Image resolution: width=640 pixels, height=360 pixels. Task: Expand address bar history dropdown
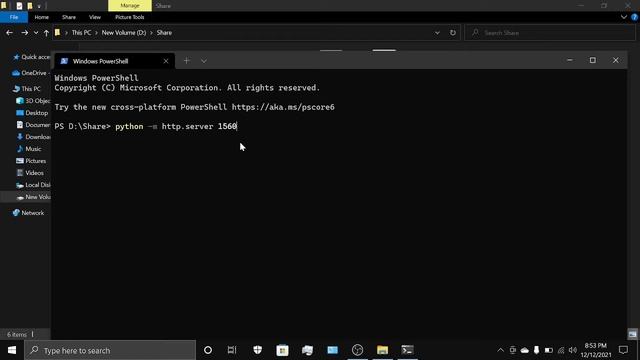[x=437, y=33]
